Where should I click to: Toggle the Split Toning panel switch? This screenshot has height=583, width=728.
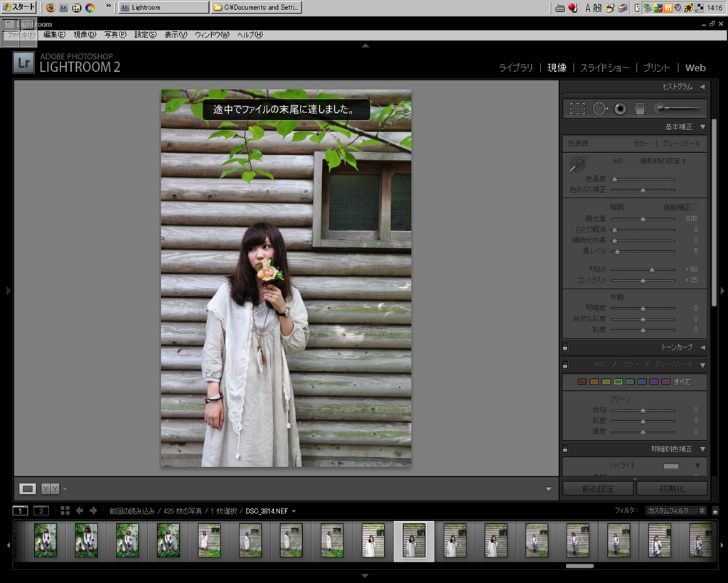(x=565, y=449)
